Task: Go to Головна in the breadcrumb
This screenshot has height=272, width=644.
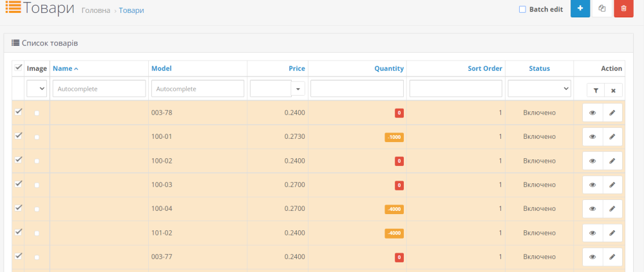Action: coord(95,11)
